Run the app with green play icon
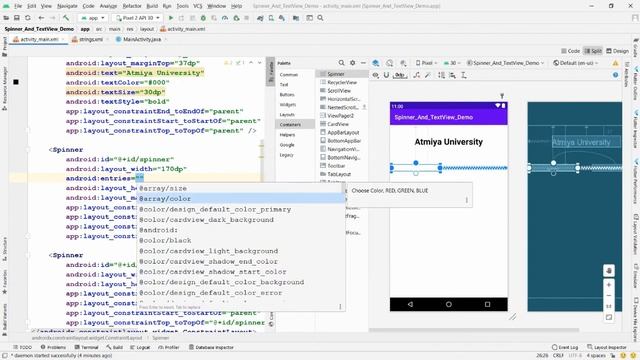The height and width of the screenshot is (360, 640). tap(171, 18)
